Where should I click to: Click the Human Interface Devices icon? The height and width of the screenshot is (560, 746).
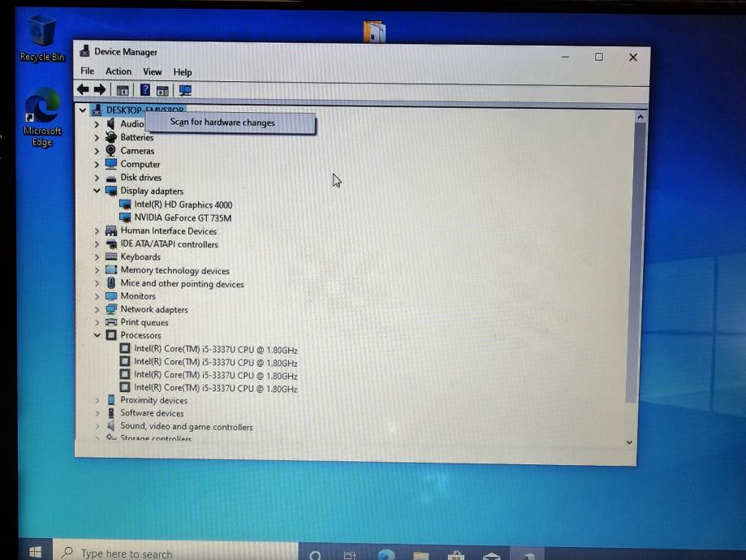[111, 230]
